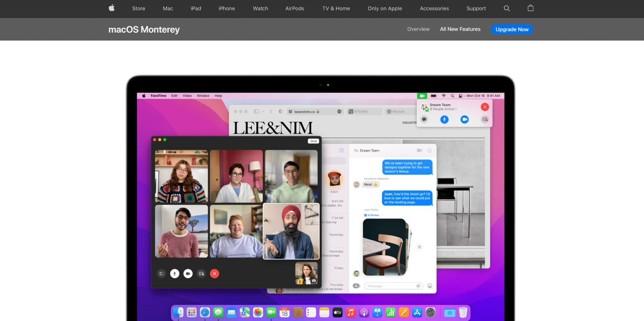Click the message bubble icon in Dream Team panel
Image resolution: width=644 pixels, height=321 pixels.
[x=424, y=120]
